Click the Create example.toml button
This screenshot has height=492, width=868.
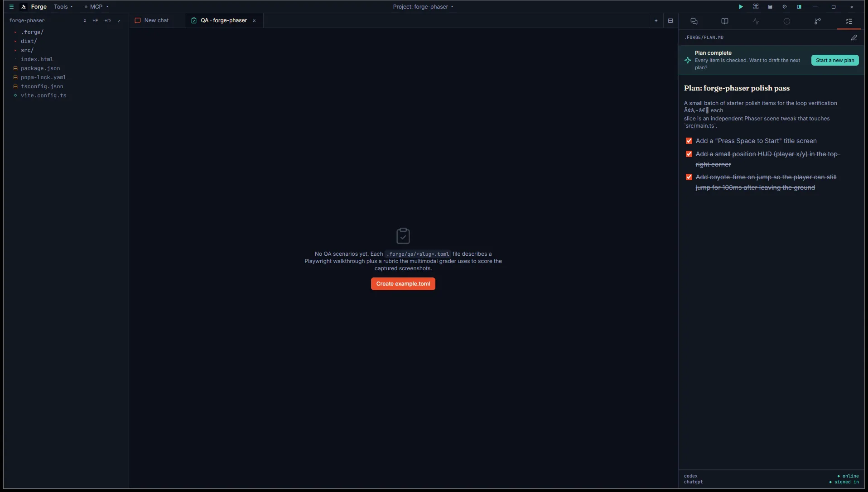point(403,284)
